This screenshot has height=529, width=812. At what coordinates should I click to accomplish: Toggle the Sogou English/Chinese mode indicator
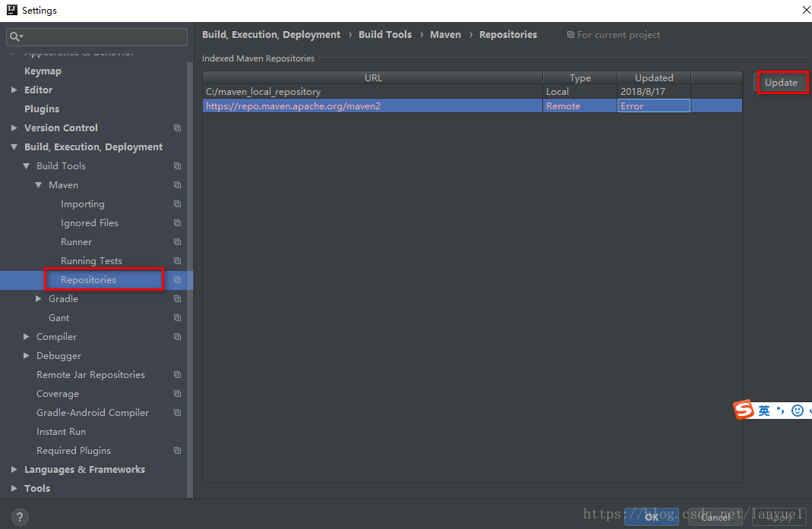(x=764, y=411)
